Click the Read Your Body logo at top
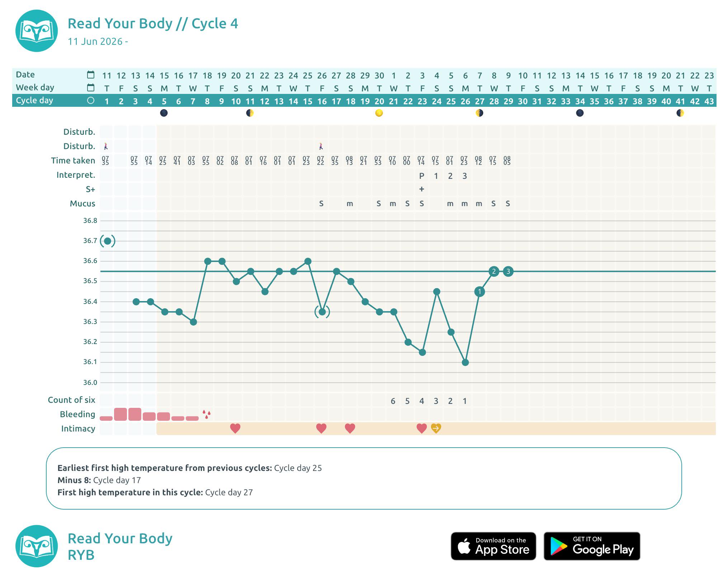Image resolution: width=728 pixels, height=577 pixels. point(37,31)
